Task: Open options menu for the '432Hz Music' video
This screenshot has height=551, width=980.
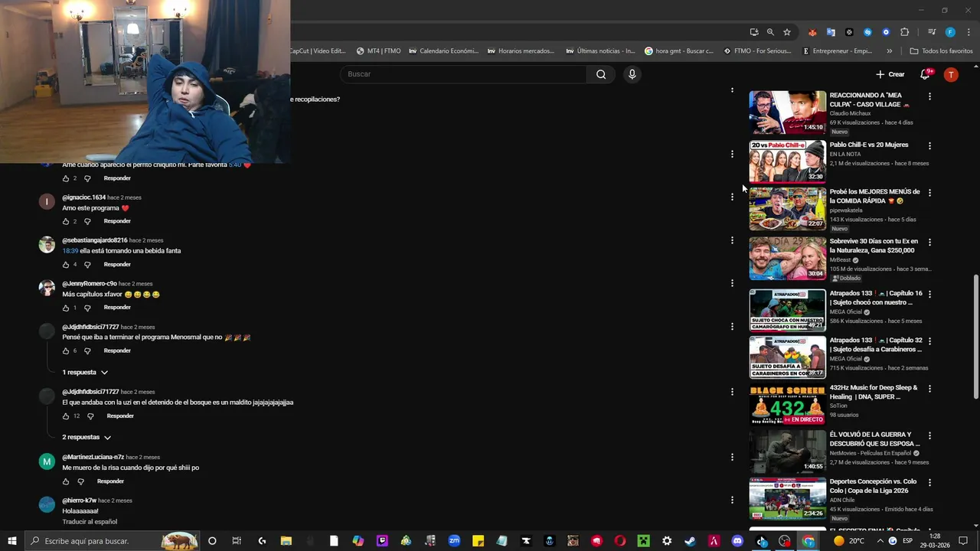Action: (929, 389)
